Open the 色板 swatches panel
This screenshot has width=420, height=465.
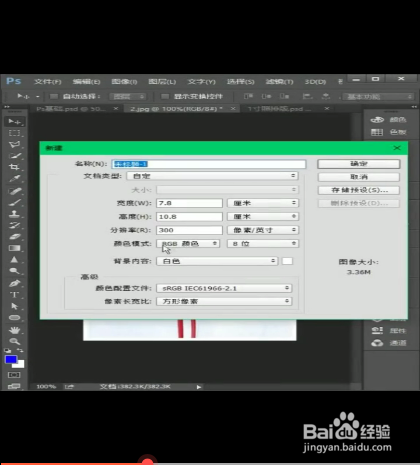pyautogui.click(x=388, y=132)
